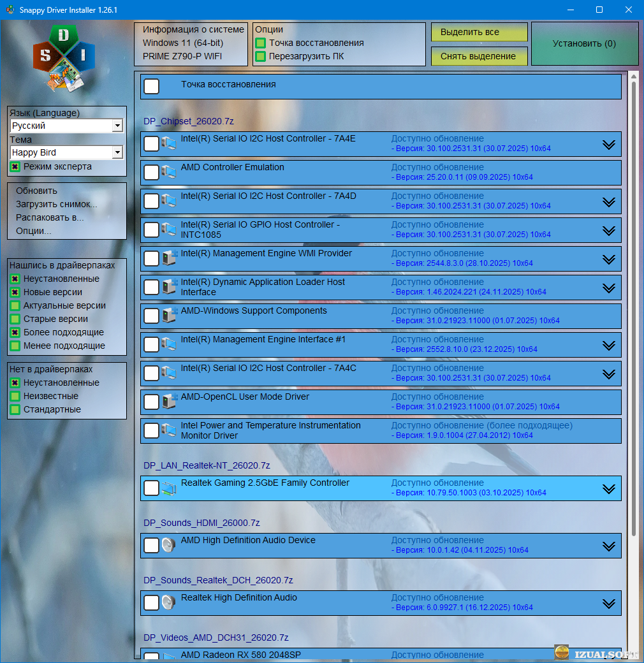The height and width of the screenshot is (663, 644).
Task: Click the device icon beside AMD Controller Emulation
Action: (x=168, y=172)
